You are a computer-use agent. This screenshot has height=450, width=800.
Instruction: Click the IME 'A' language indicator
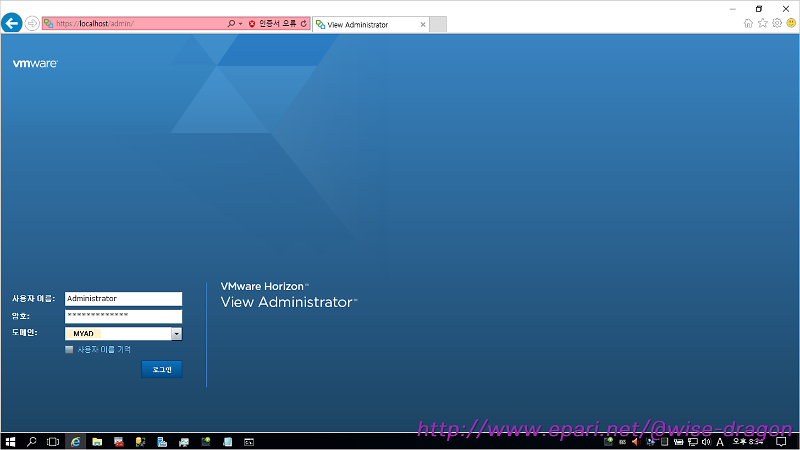720,442
